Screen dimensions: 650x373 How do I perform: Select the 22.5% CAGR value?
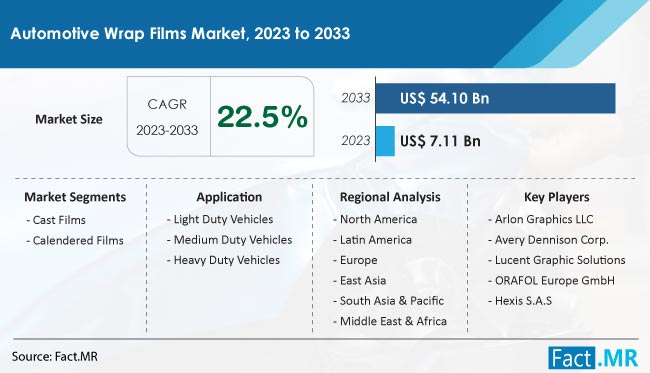pyautogui.click(x=262, y=116)
